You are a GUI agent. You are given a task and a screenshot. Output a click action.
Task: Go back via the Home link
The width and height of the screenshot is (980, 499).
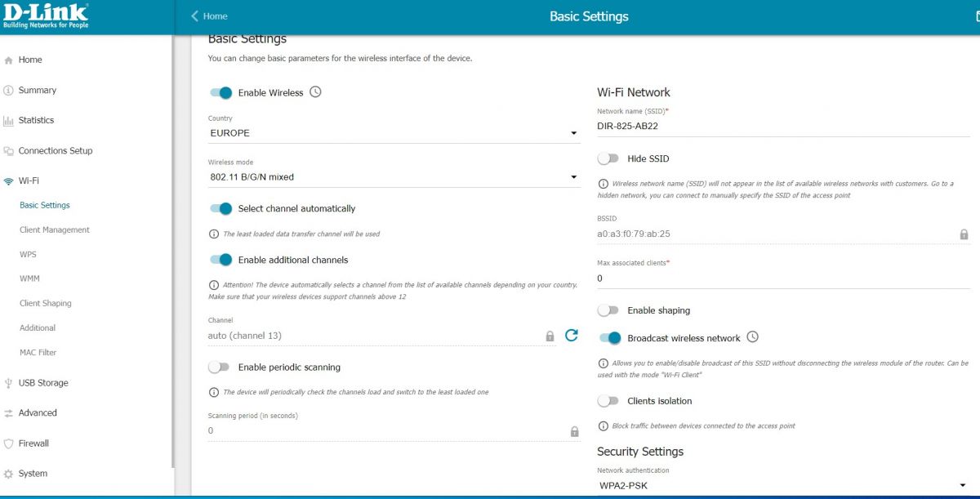click(209, 16)
